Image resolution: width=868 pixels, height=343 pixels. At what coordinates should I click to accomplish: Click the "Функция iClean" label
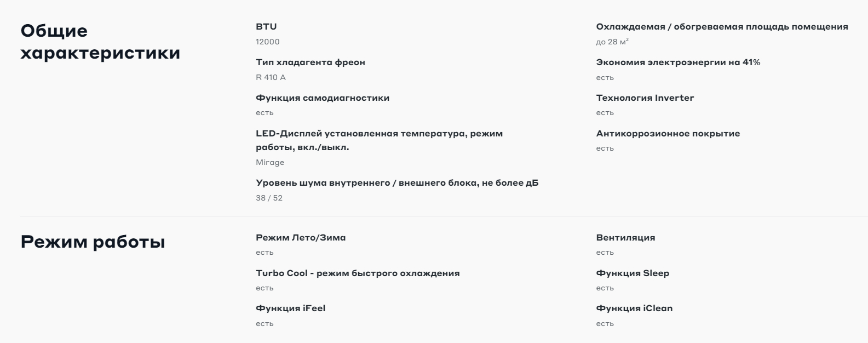pyautogui.click(x=634, y=308)
